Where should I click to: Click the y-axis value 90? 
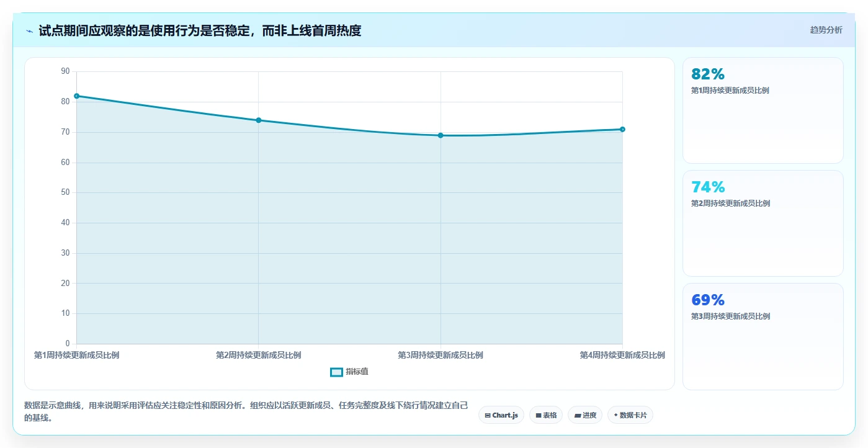tap(66, 71)
